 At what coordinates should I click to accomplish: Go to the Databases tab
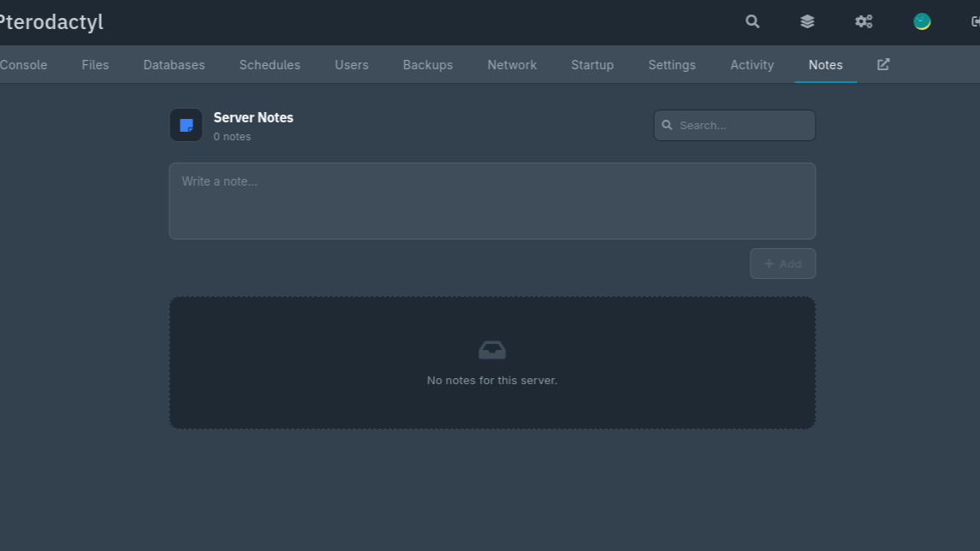coord(174,65)
